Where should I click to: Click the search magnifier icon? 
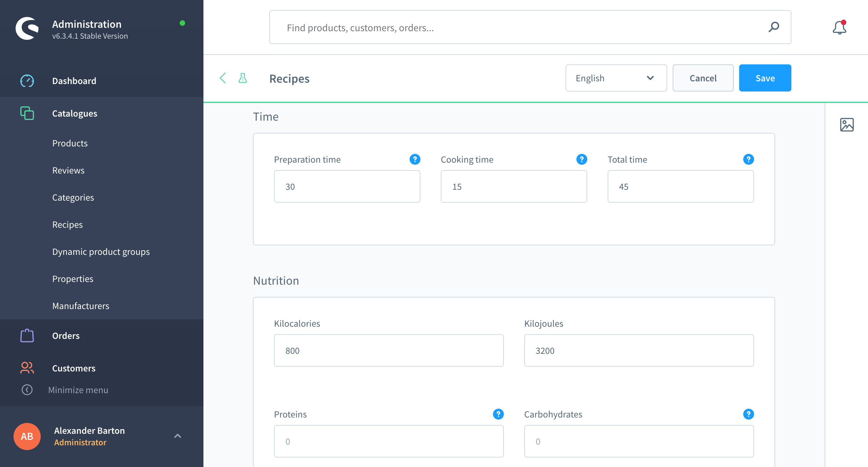(x=774, y=27)
